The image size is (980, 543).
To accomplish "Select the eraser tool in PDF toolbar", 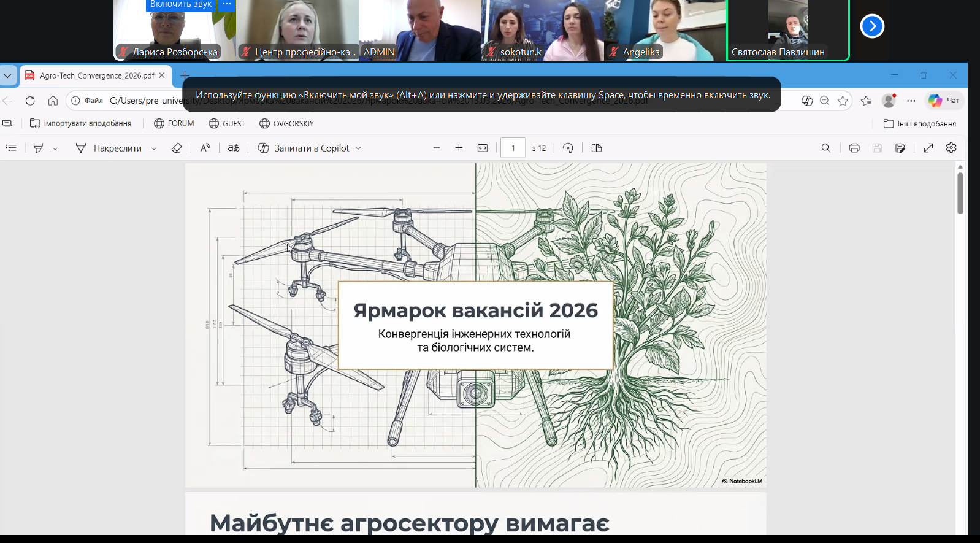I will coord(177,148).
